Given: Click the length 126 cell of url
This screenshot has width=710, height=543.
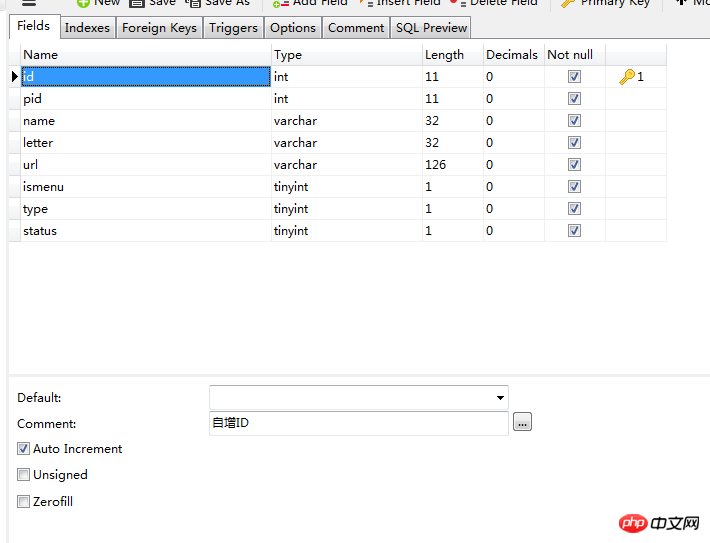Looking at the screenshot, I should point(453,165).
